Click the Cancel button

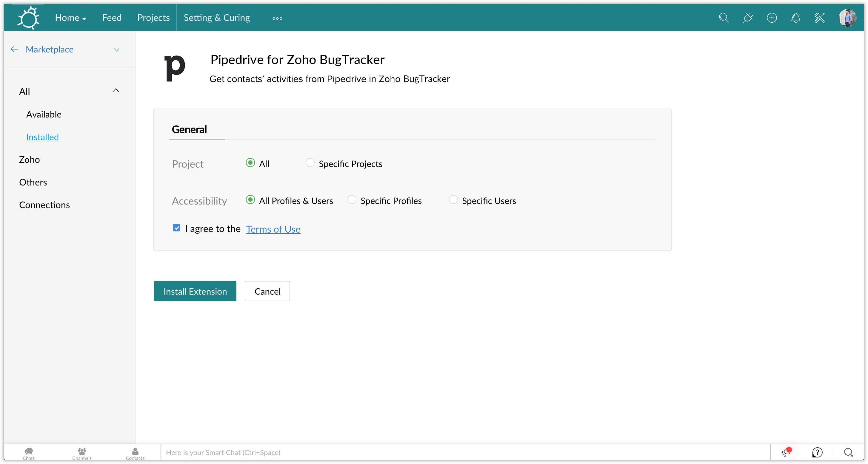coord(267,291)
